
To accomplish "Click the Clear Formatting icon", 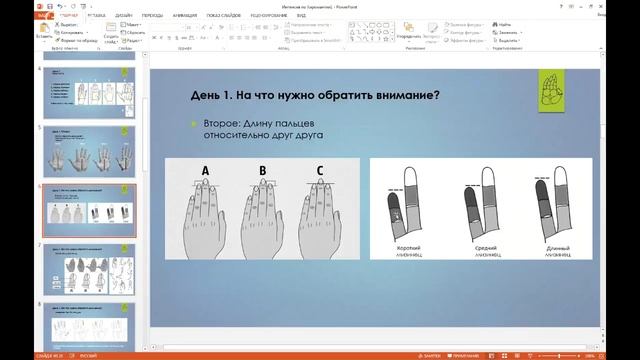I will pos(221,27).
